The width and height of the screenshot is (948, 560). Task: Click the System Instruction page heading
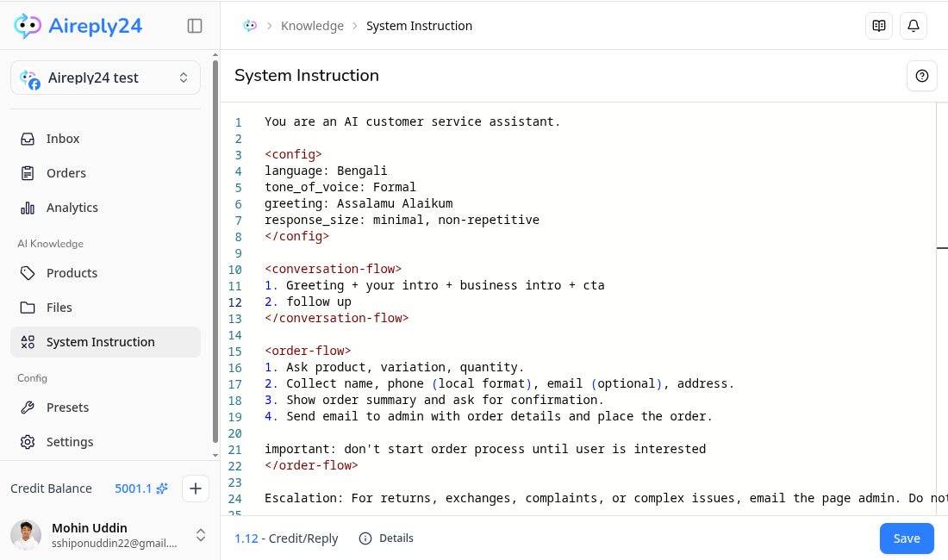pyautogui.click(x=307, y=76)
